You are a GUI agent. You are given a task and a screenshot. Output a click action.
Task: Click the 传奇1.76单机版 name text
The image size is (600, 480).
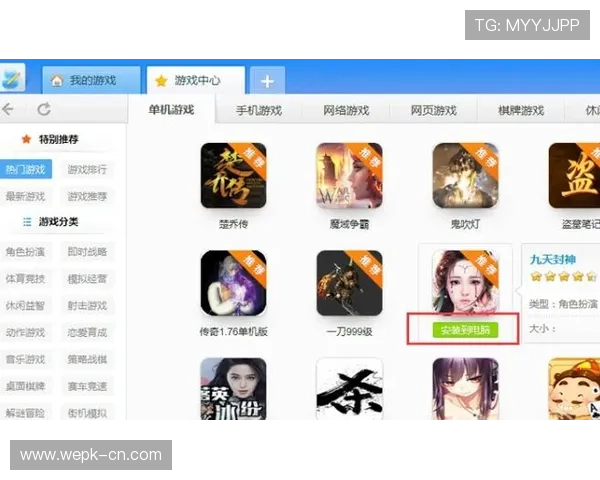click(233, 331)
